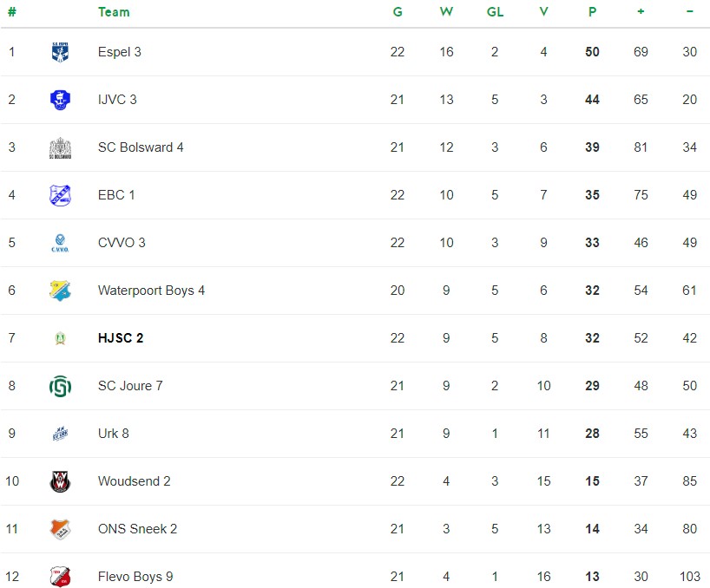Select the EBC 1 club emblem

[x=60, y=195]
